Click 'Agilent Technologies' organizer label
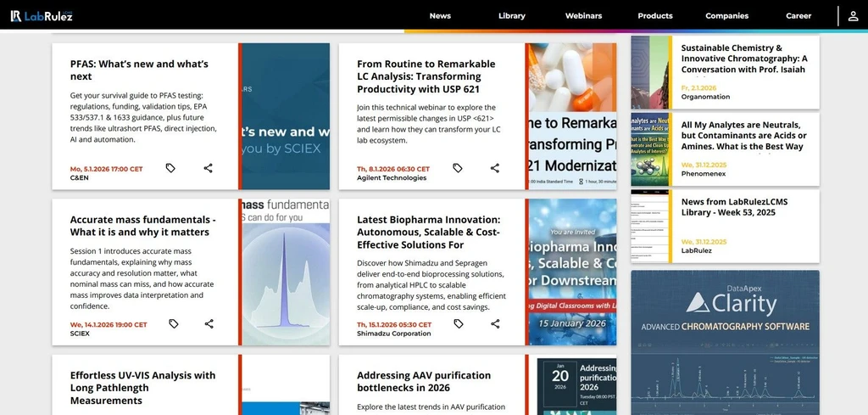Image resolution: width=868 pixels, height=415 pixels. click(x=392, y=178)
